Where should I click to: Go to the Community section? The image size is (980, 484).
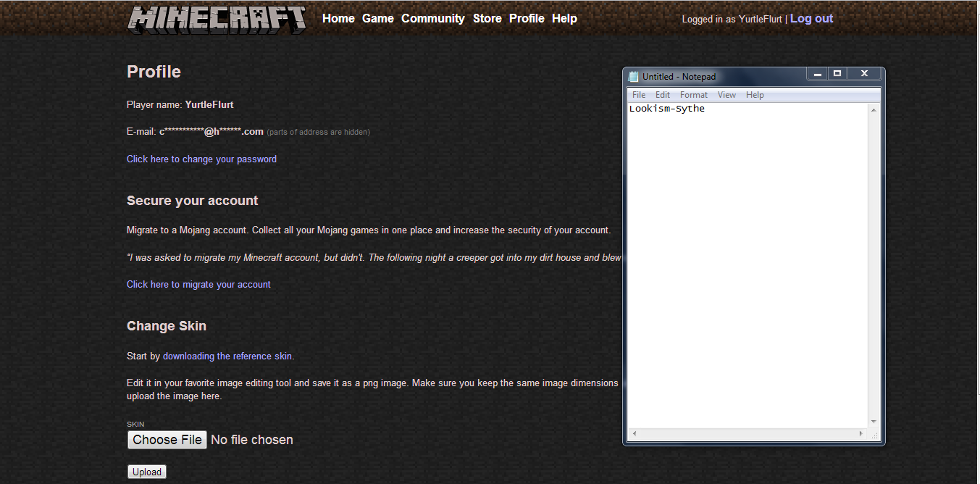click(433, 18)
